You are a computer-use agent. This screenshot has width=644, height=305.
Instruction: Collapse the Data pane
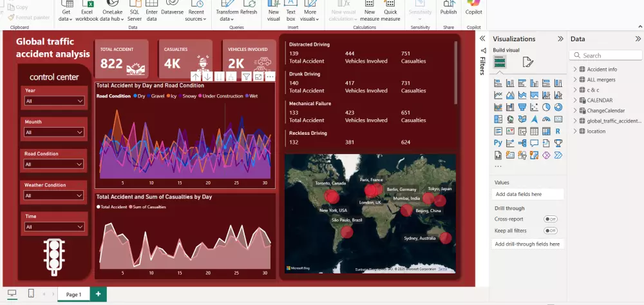click(638, 39)
